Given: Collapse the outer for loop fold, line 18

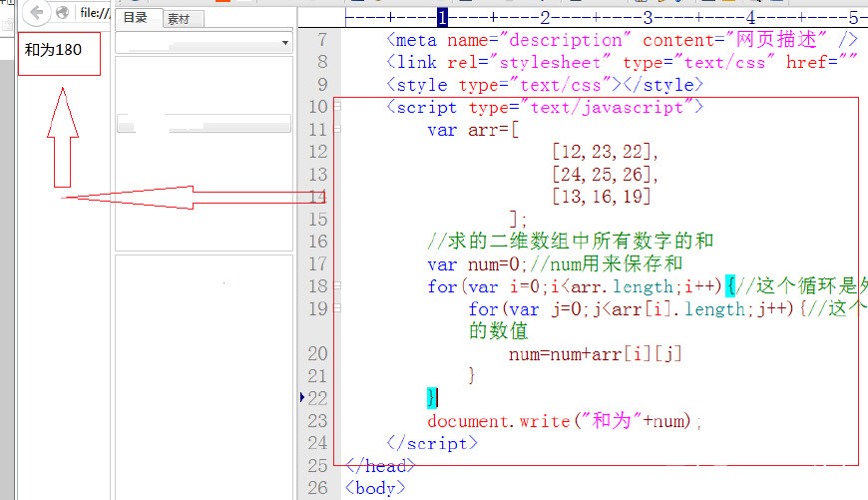Looking at the screenshot, I should pos(337,285).
